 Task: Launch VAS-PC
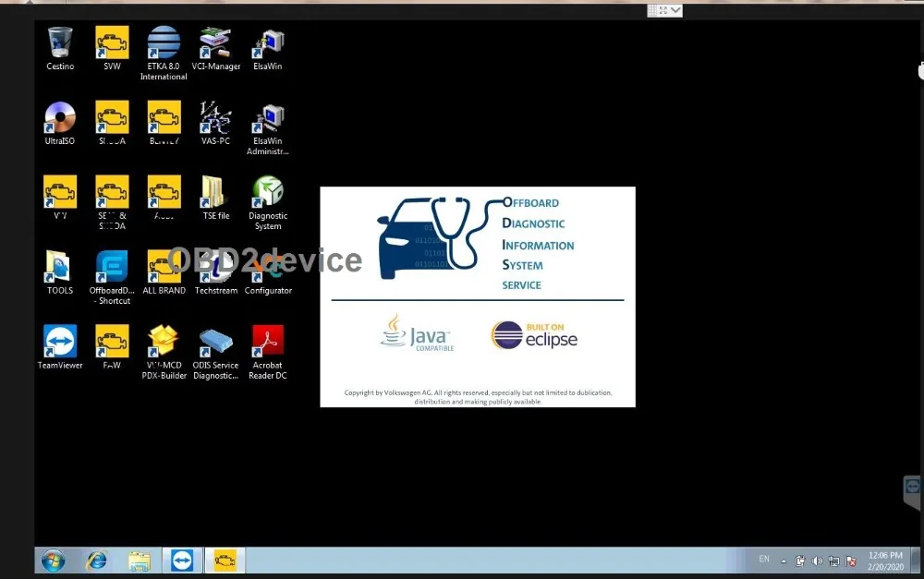pos(215,123)
